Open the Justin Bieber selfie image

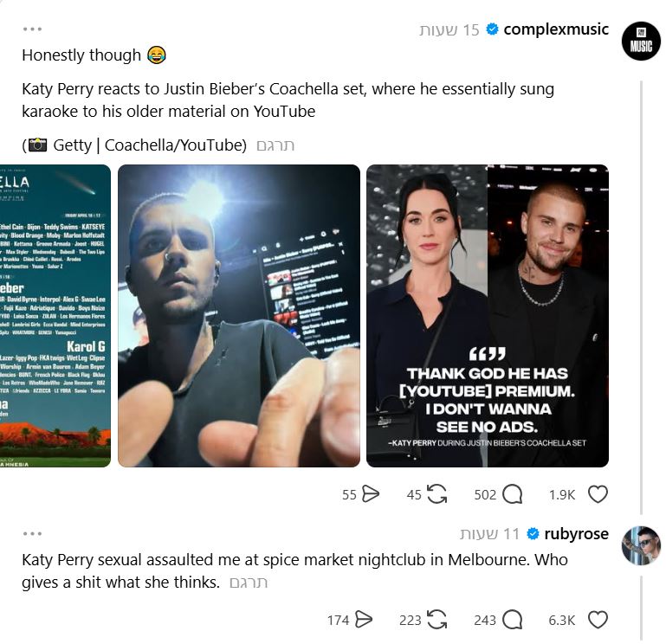(239, 316)
